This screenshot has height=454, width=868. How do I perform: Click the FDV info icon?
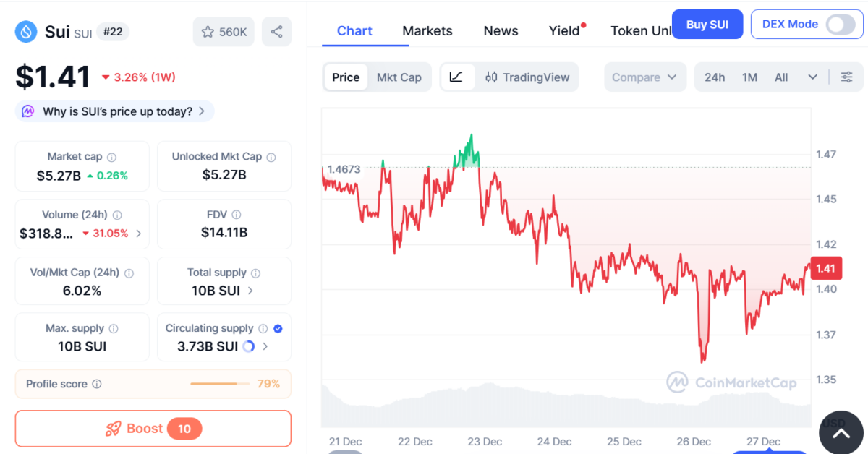(x=237, y=215)
